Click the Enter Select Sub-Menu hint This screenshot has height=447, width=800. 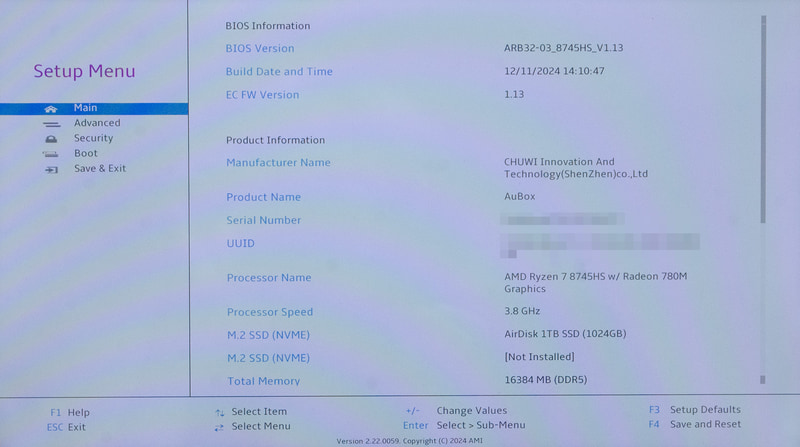click(x=464, y=425)
